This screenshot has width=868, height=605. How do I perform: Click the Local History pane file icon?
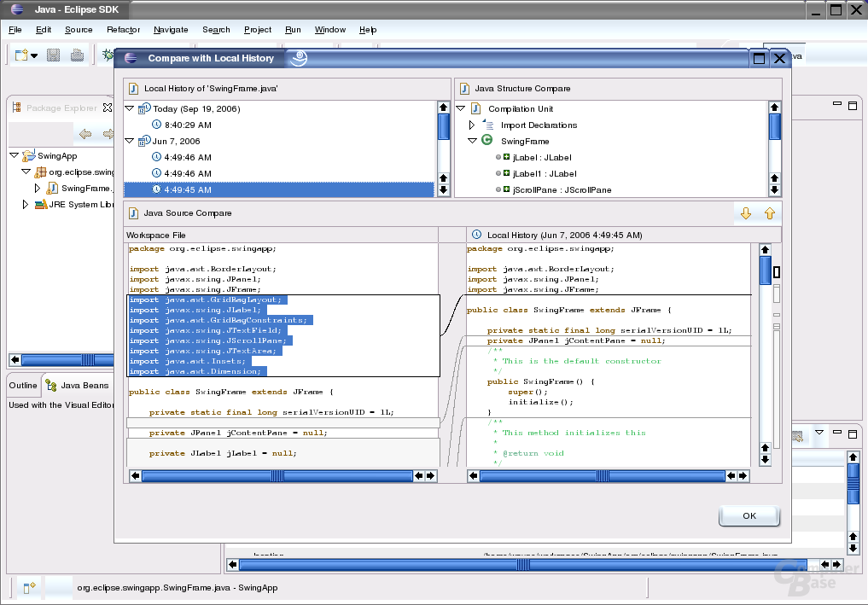[133, 89]
